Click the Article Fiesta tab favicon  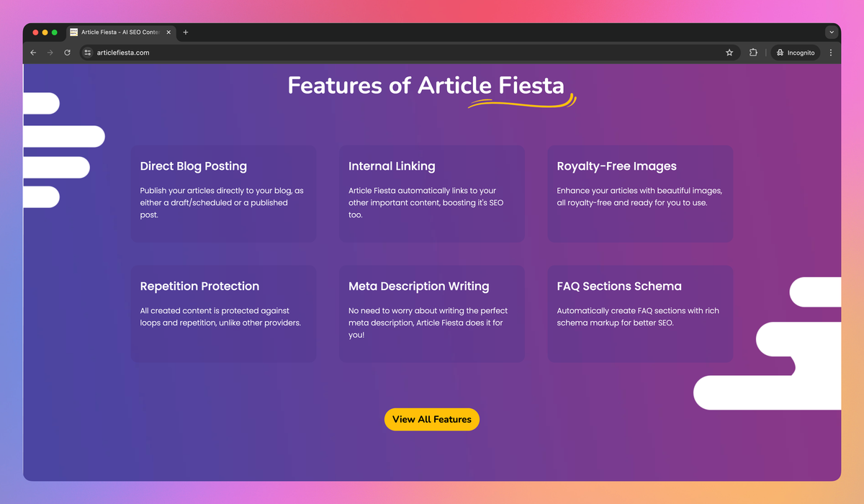click(73, 32)
